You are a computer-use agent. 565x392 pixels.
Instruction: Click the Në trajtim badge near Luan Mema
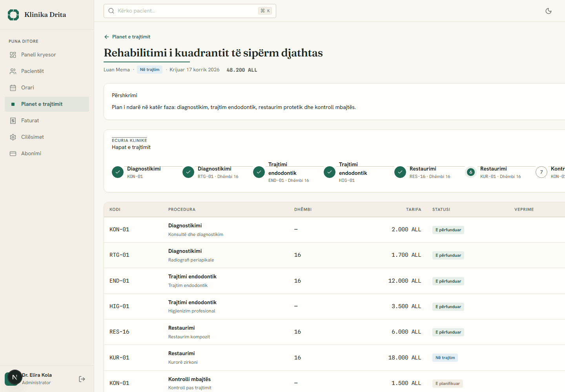(150, 70)
